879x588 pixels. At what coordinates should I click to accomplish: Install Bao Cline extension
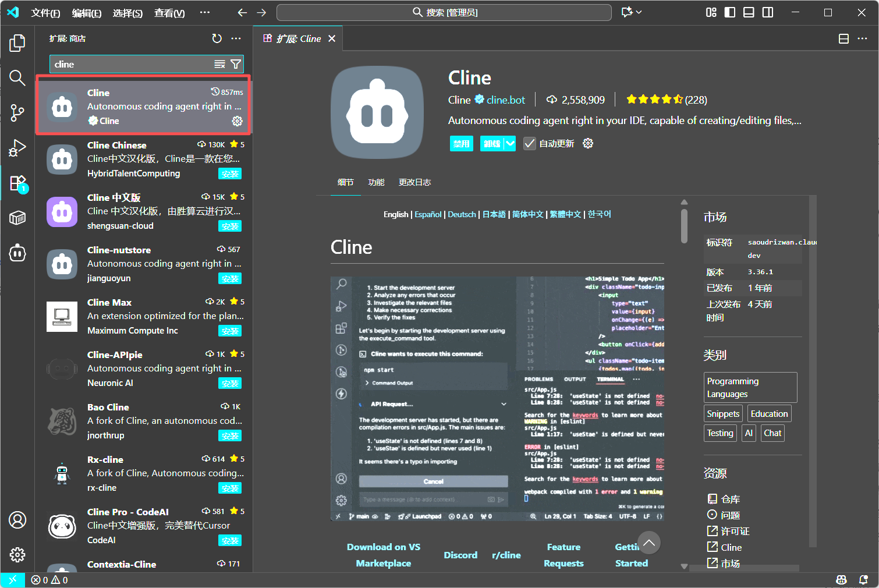[x=230, y=435]
